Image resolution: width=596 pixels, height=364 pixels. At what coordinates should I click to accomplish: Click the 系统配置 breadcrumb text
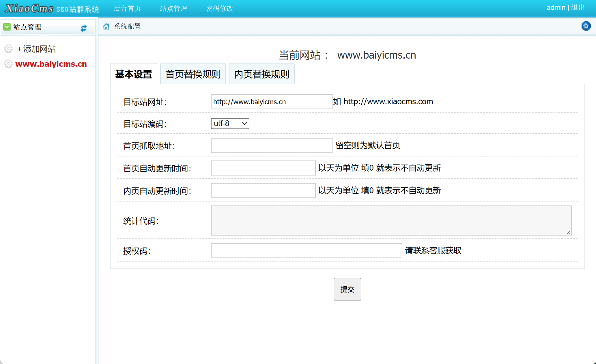click(127, 26)
